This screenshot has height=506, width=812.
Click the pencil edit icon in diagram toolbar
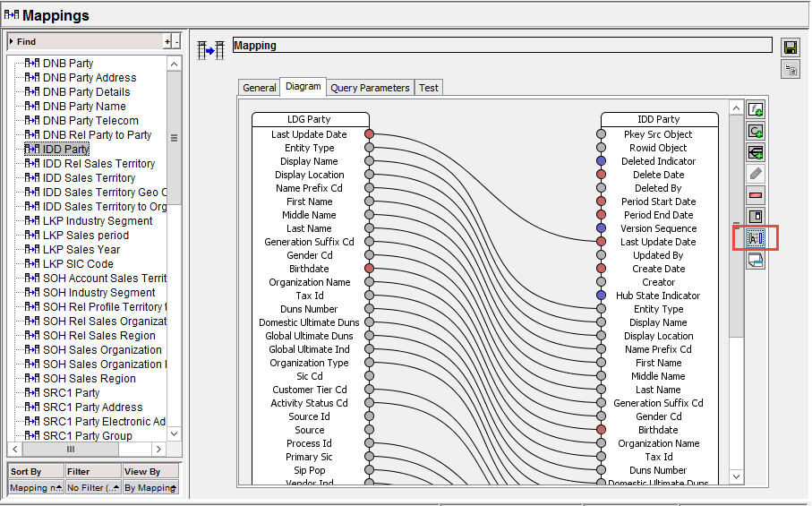(x=756, y=174)
